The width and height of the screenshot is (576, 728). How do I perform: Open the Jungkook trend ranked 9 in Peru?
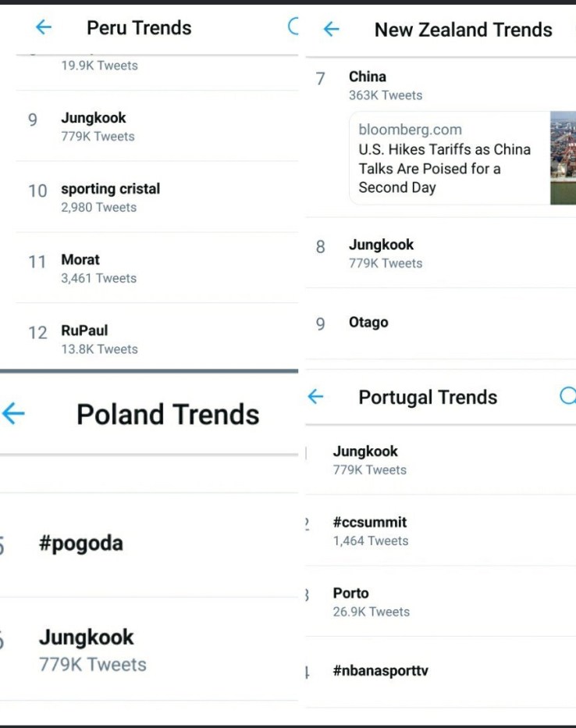(x=93, y=126)
